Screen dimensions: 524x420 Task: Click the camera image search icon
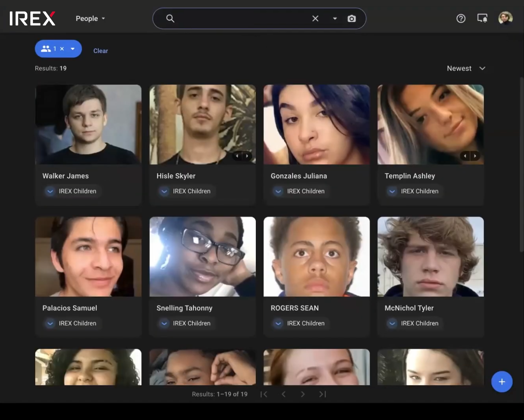coord(352,19)
